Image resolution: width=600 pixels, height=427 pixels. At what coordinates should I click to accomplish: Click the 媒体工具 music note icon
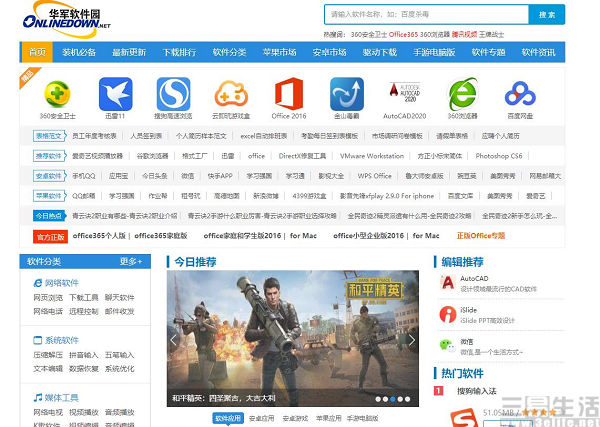point(38,398)
